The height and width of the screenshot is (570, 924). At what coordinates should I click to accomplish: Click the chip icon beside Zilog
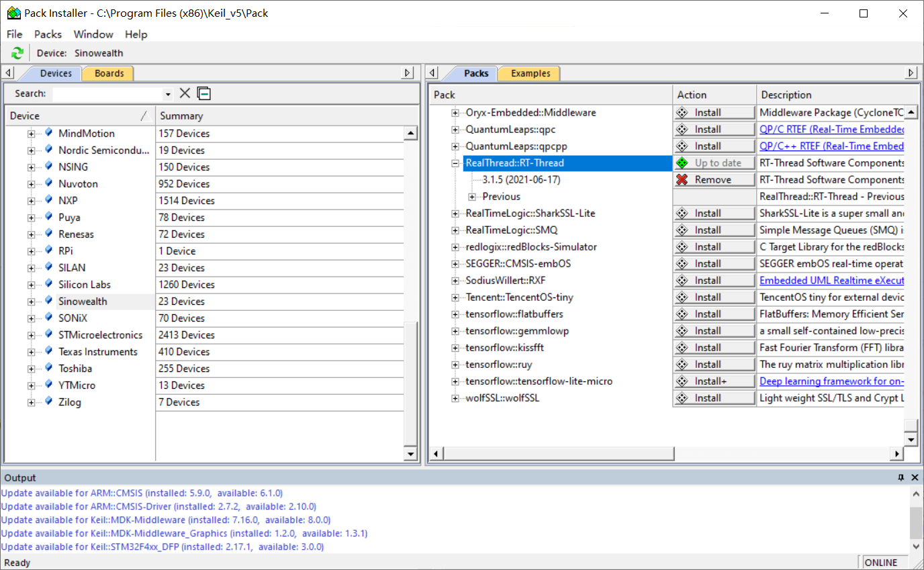pos(48,401)
